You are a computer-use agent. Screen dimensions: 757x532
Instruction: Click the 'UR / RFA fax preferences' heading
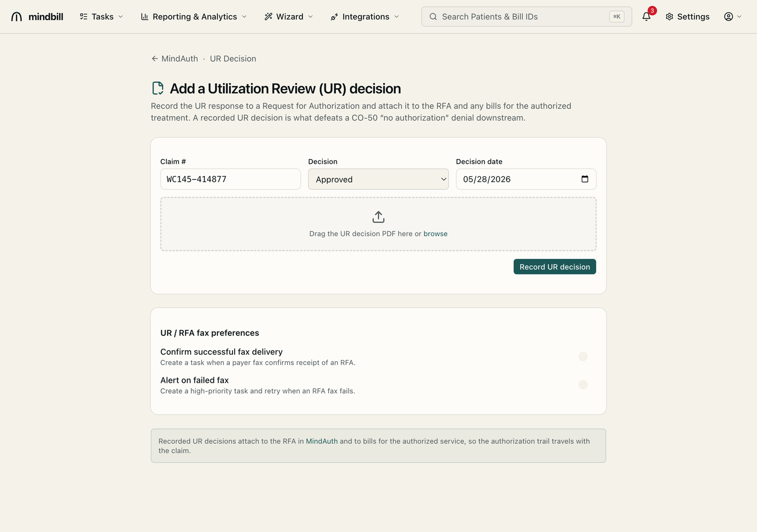210,333
